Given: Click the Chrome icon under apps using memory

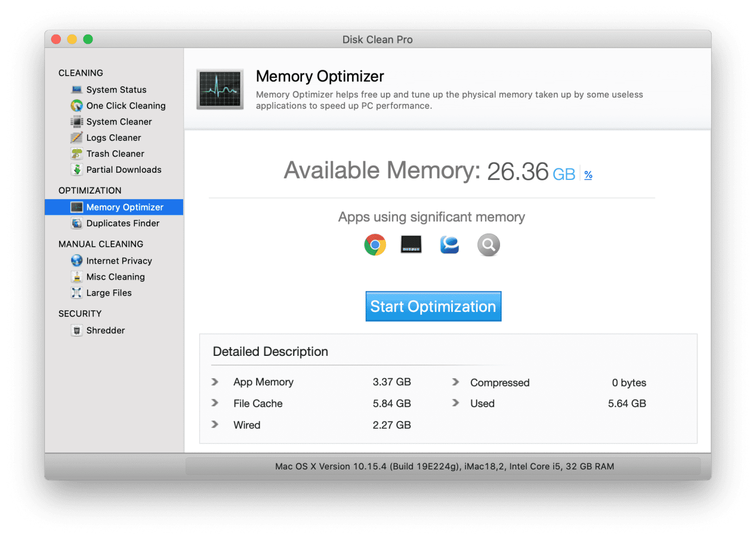Looking at the screenshot, I should 374,245.
